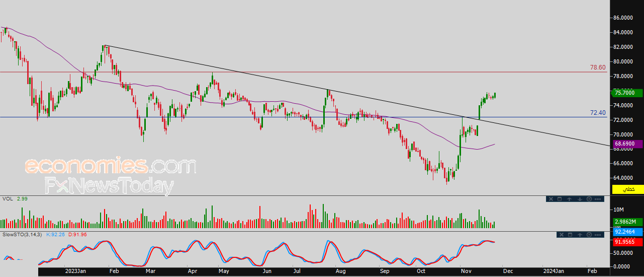Move the VOL panel up
Screen dimensions: 644x277
[x=569, y=199]
